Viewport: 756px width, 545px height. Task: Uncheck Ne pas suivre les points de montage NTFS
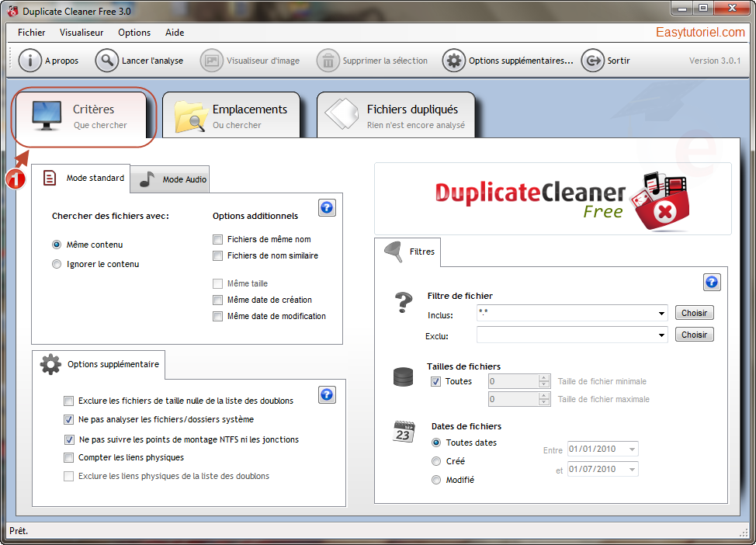click(69, 439)
